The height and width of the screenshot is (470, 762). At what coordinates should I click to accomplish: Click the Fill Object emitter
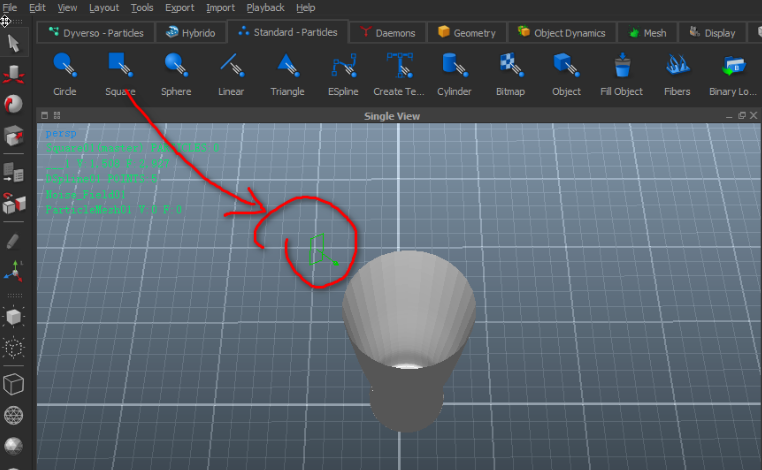click(621, 67)
